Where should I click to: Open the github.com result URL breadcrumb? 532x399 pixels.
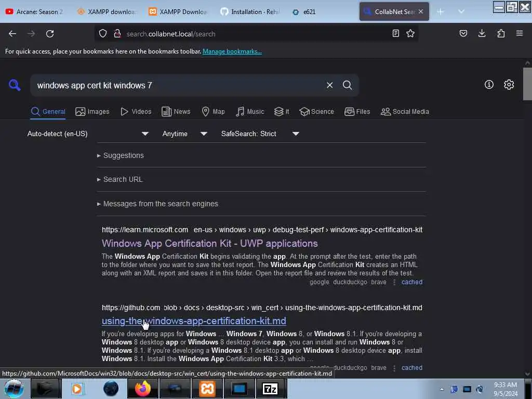click(x=262, y=308)
